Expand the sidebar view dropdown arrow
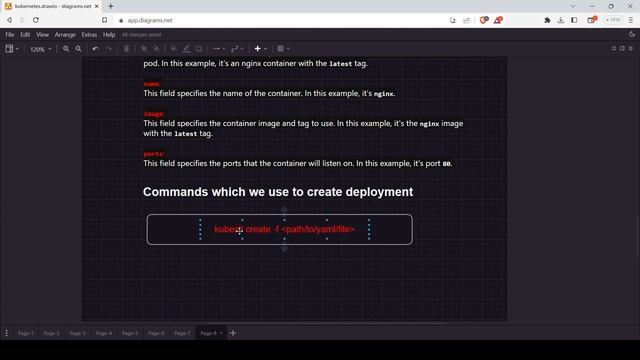The height and width of the screenshot is (360, 640). pos(17,49)
